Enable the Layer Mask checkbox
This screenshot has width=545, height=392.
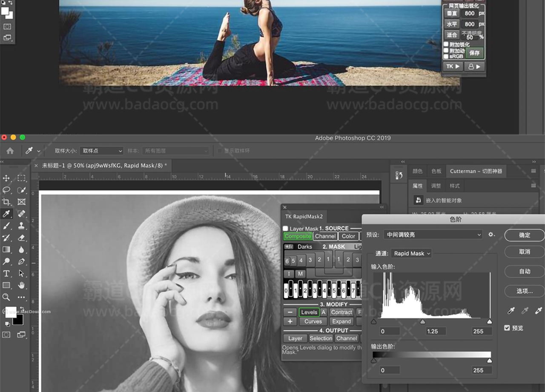pos(286,229)
